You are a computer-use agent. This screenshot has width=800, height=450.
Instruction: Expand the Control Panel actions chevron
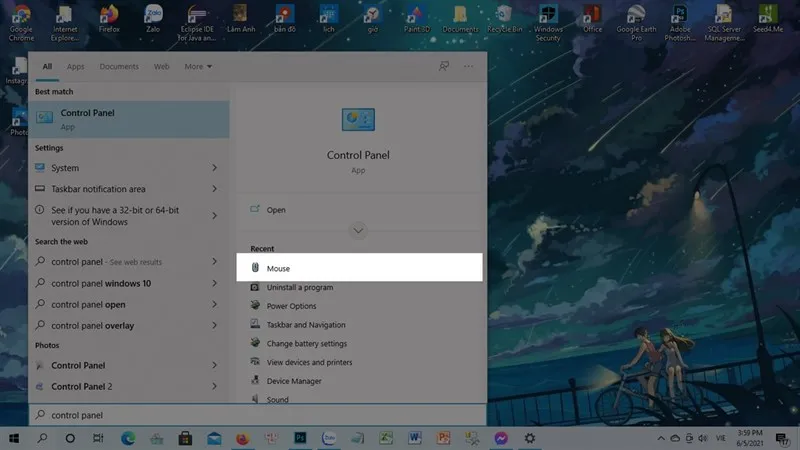pos(358,230)
